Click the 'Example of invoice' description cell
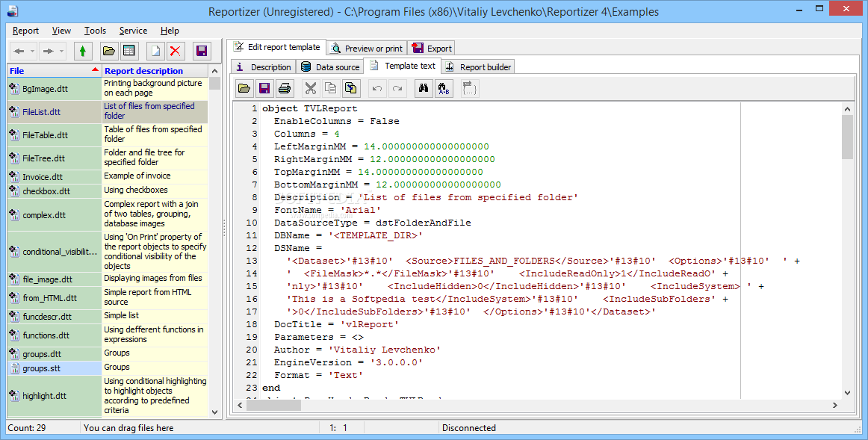The image size is (868, 440). [155, 176]
